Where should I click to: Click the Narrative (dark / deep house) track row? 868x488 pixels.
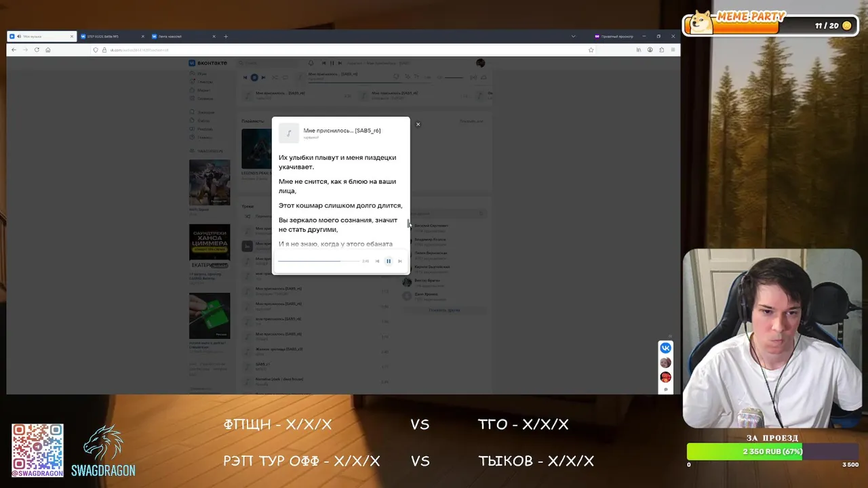point(316,381)
